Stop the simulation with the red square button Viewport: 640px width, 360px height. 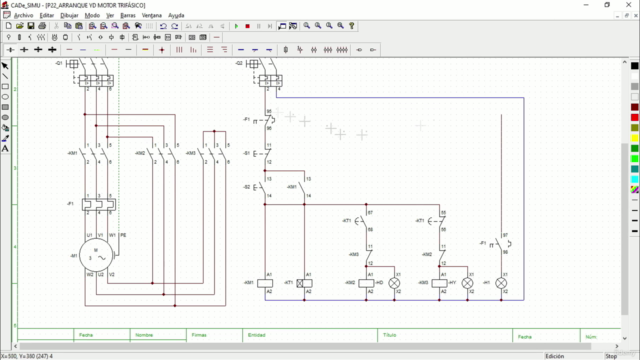click(247, 26)
